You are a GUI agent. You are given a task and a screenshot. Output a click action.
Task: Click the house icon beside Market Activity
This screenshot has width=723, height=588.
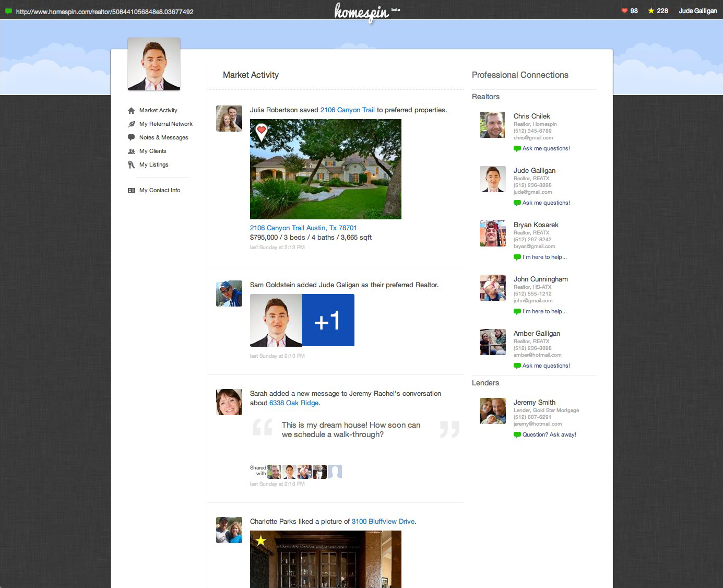[x=132, y=111]
